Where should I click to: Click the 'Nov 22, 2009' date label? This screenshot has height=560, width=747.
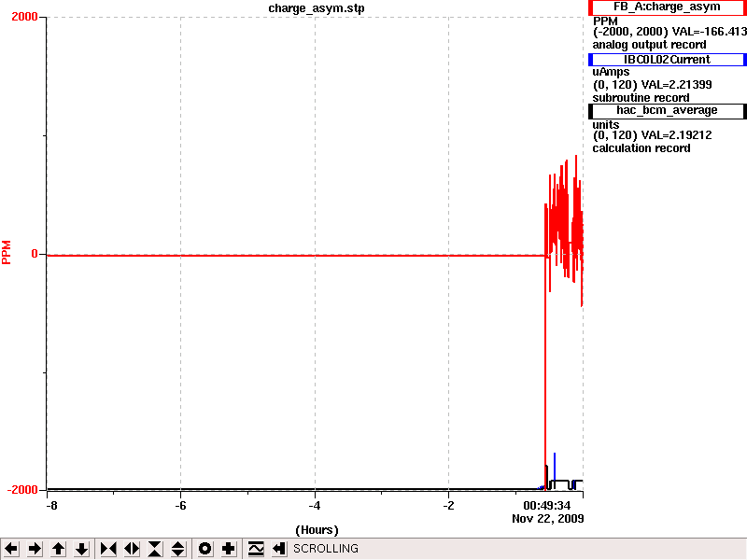(x=548, y=518)
